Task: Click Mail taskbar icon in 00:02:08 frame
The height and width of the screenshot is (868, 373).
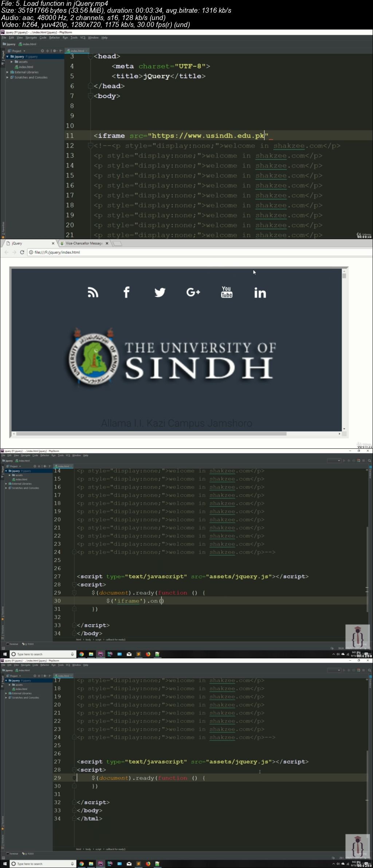Action: 129,654
